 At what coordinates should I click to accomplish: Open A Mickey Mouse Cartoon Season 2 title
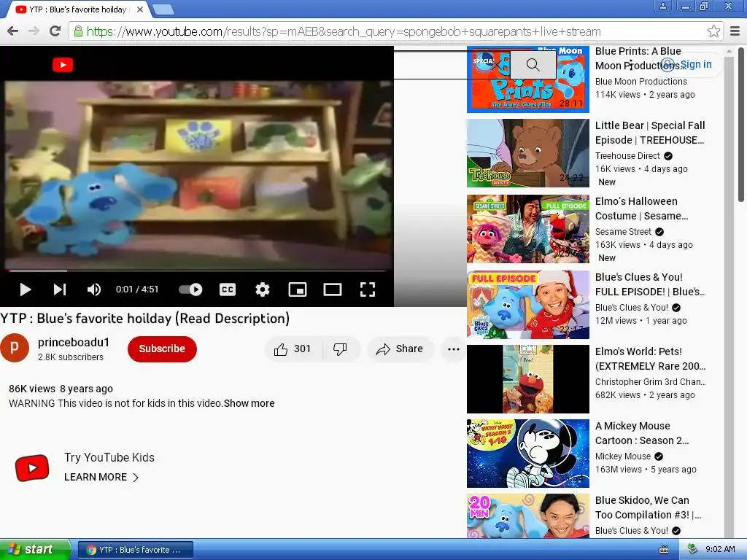pos(642,433)
